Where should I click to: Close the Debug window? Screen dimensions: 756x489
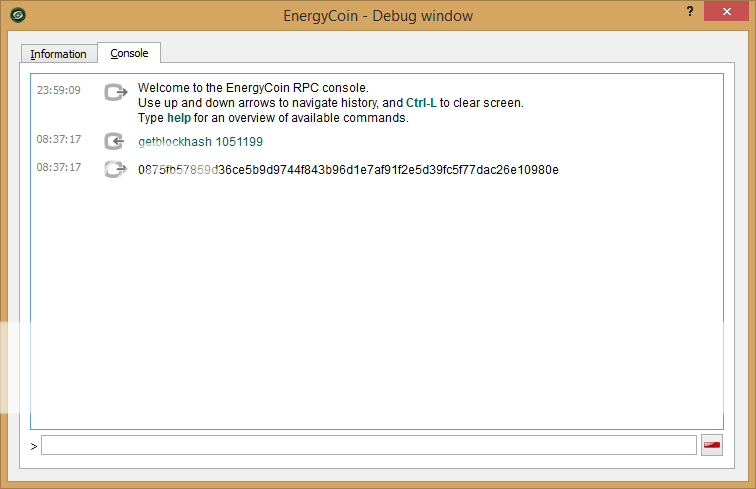point(726,11)
